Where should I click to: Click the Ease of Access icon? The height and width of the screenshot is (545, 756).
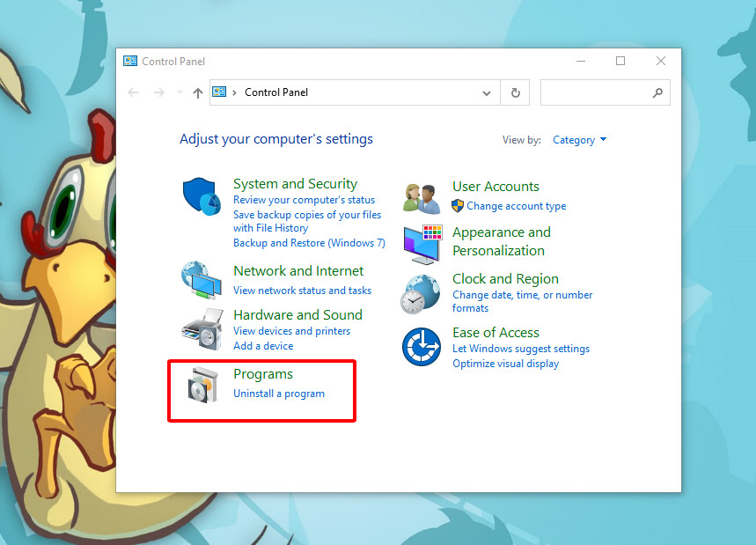421,347
